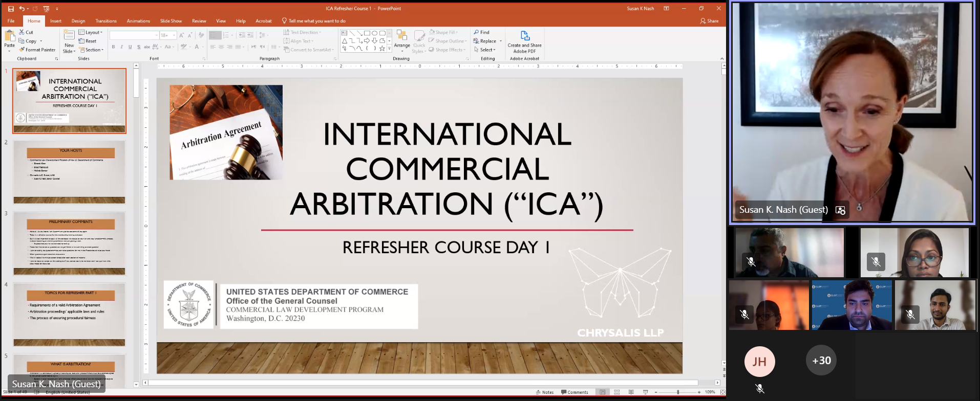This screenshot has height=401, width=980.
Task: Click the zoom slider handle
Action: point(678,392)
